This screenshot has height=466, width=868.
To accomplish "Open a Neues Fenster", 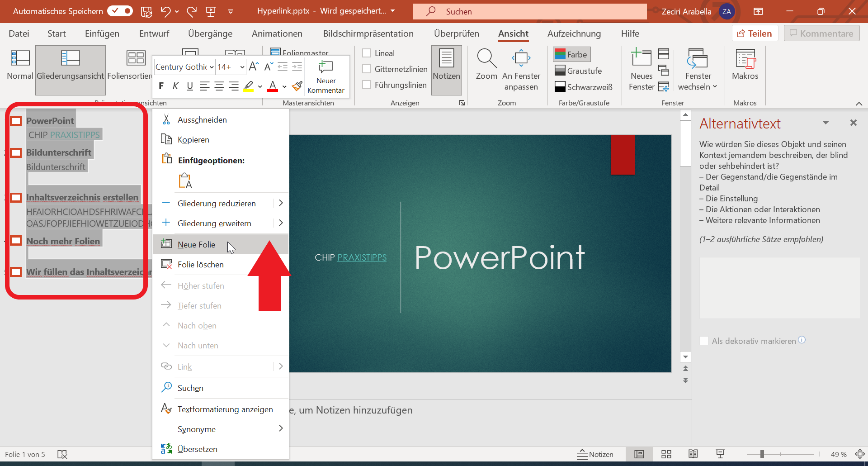I will click(x=641, y=70).
